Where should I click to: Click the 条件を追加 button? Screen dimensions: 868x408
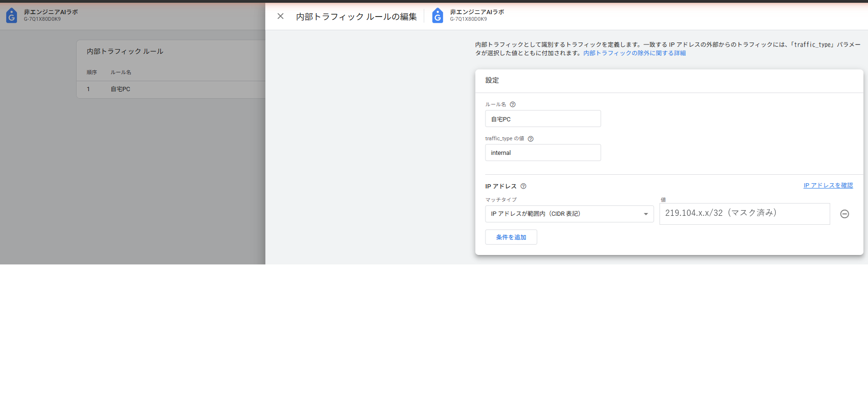(x=511, y=237)
